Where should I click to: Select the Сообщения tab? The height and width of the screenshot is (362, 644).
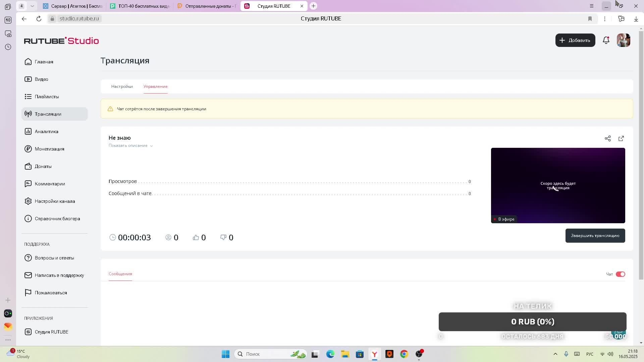[x=120, y=274]
